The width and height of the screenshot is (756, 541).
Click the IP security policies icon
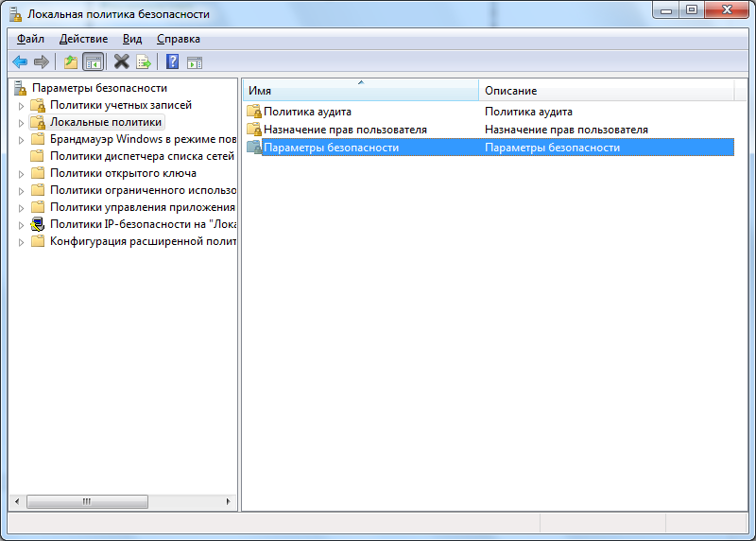point(38,224)
